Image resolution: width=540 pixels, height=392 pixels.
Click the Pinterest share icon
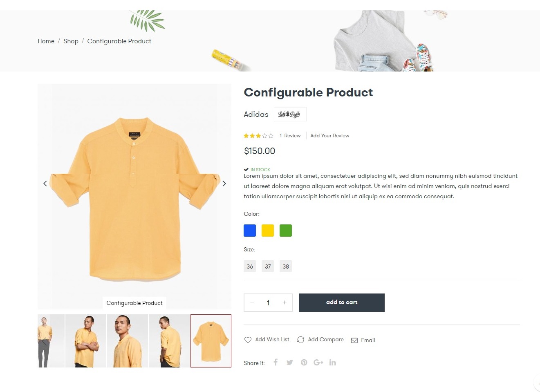point(304,363)
